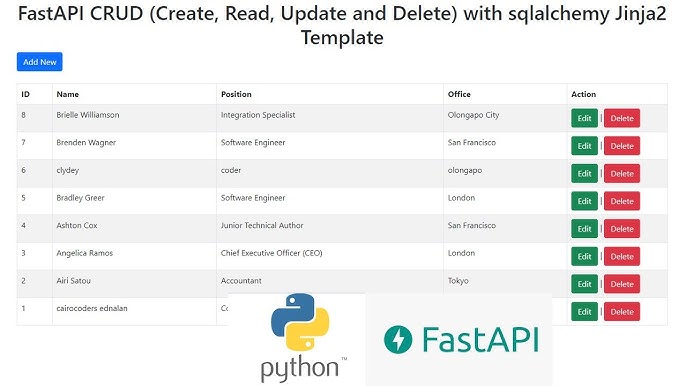The width and height of the screenshot is (686, 386).
Task: Edit the Angelica Ramos entry
Action: pyautogui.click(x=584, y=256)
